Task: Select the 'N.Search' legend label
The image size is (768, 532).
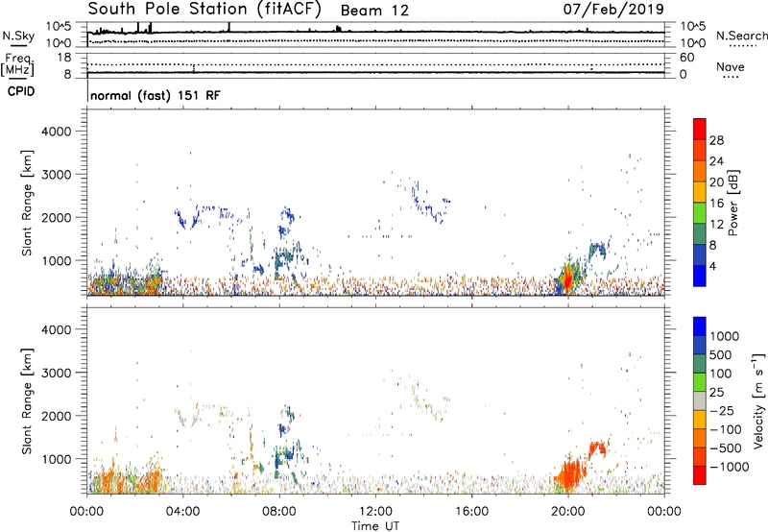Action: pos(741,36)
